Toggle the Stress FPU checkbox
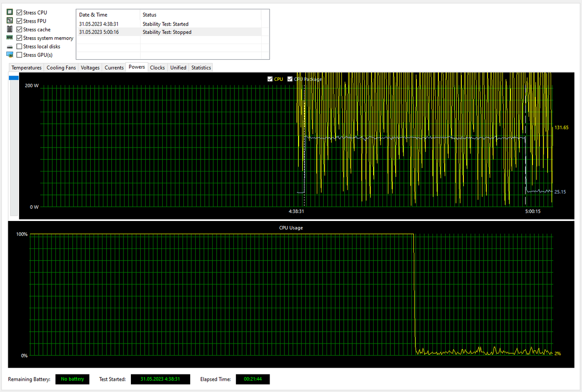Viewport: 582px width, 392px height. coord(19,21)
